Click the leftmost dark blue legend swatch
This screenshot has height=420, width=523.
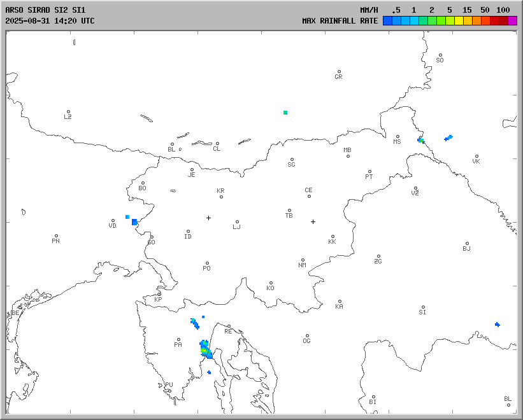point(387,21)
